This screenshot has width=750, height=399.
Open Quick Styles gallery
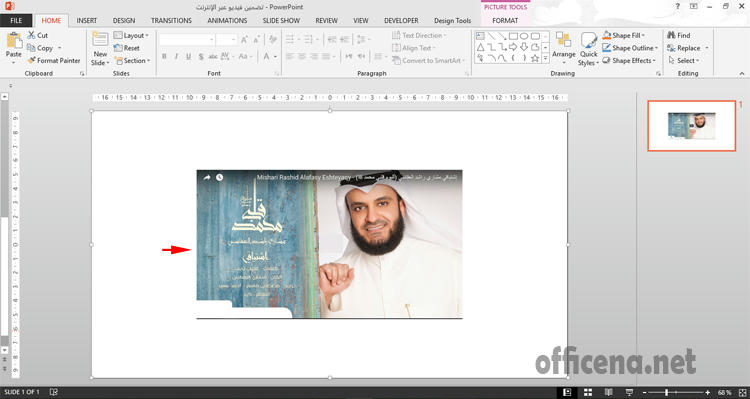588,49
